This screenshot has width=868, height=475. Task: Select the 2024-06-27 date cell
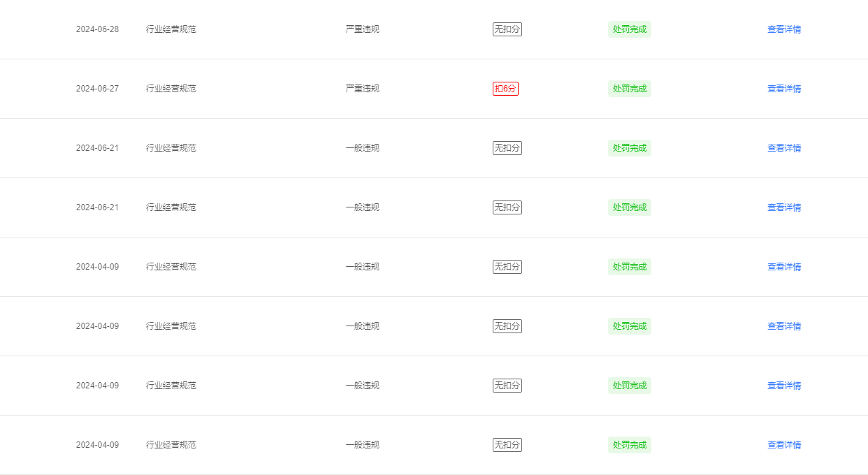point(97,89)
